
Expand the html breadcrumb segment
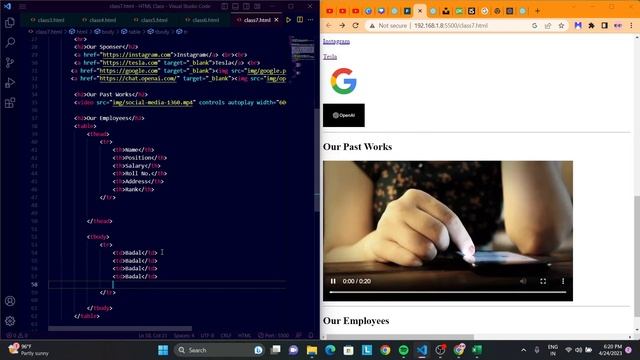pyautogui.click(x=78, y=31)
